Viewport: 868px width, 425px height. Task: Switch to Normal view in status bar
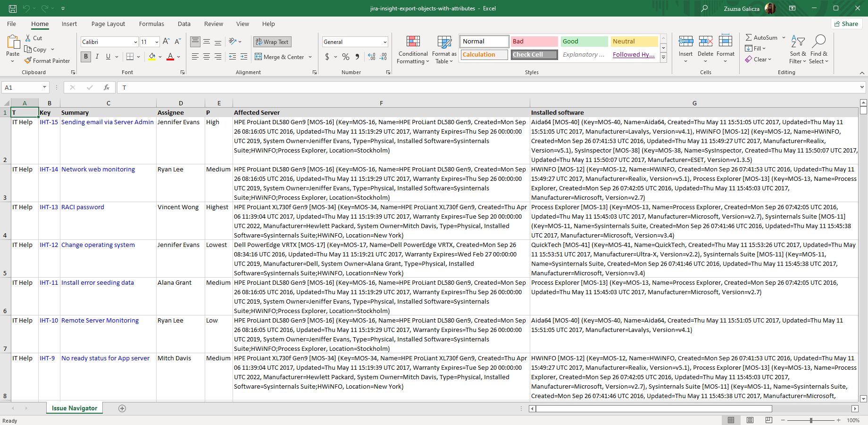click(x=731, y=420)
